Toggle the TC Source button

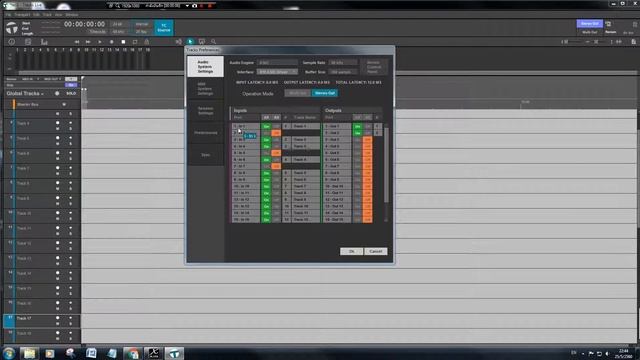tap(164, 28)
